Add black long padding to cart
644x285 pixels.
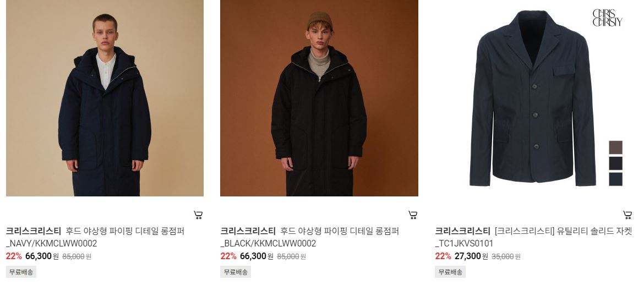[x=413, y=215]
